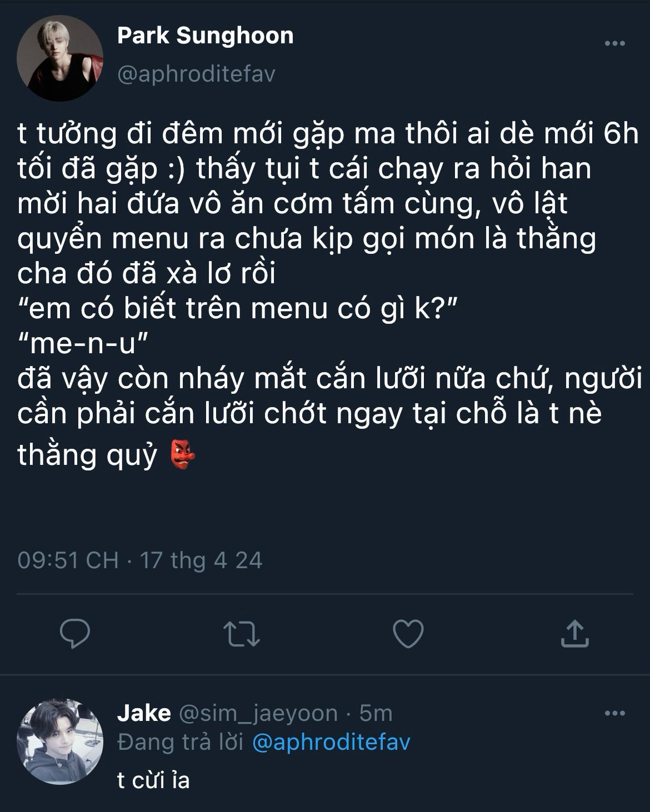Open the @sim_jaeyoon username
This screenshot has height=812, width=650.
258,714
